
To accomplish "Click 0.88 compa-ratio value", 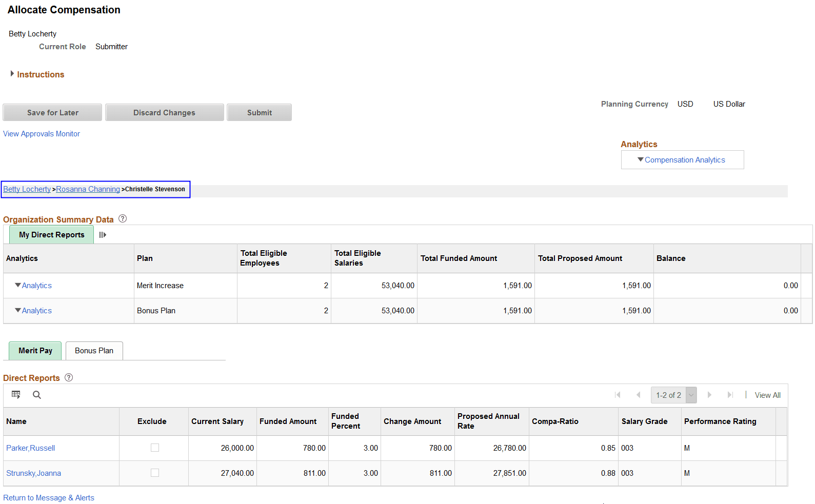I will [x=608, y=473].
